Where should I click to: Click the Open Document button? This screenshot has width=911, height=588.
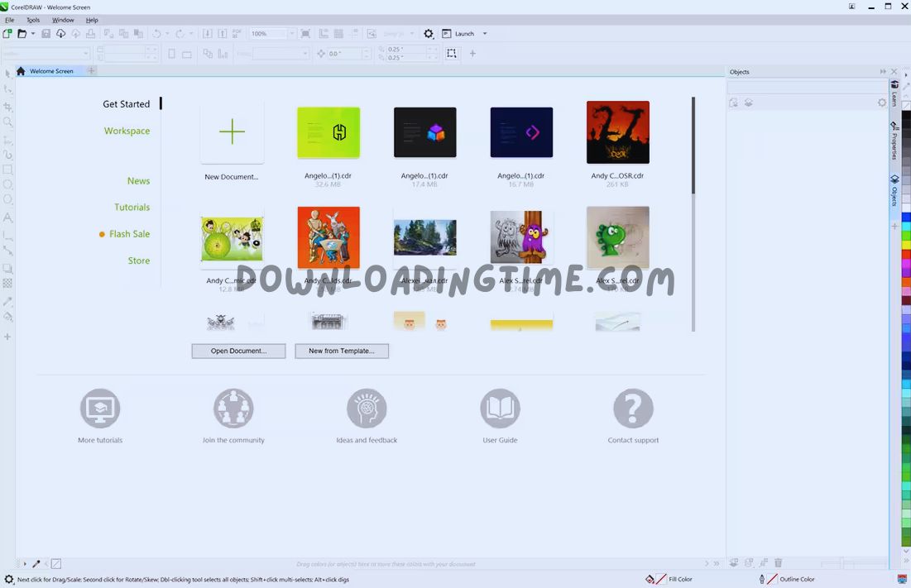point(238,351)
